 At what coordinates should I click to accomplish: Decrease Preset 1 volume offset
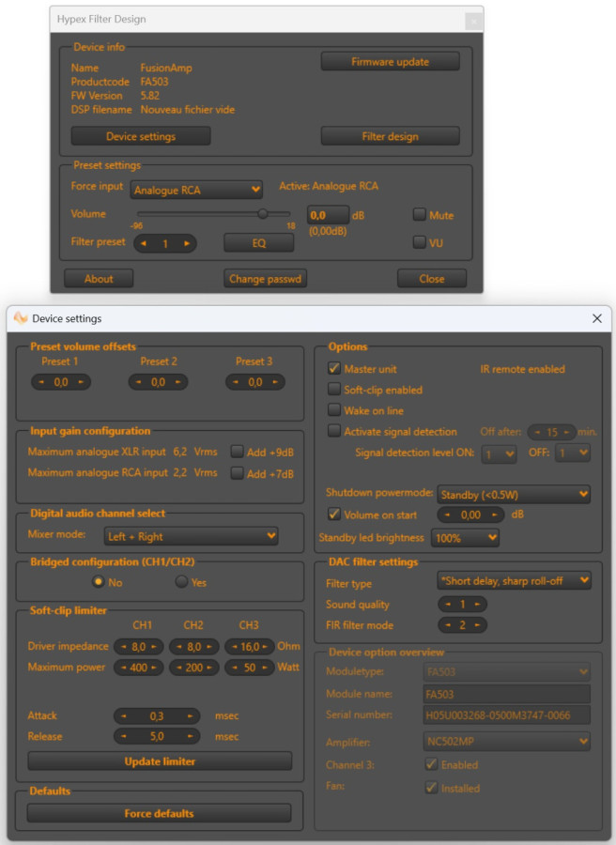(41, 382)
